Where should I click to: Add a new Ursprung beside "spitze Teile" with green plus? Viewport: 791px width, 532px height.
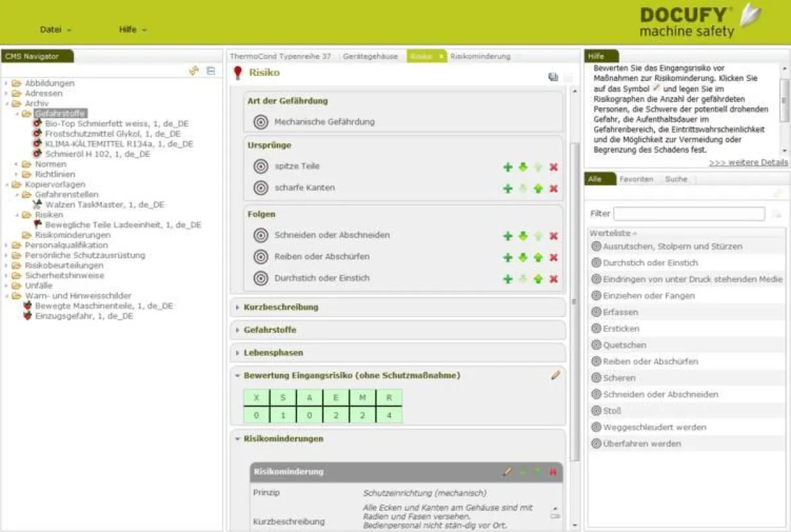508,167
